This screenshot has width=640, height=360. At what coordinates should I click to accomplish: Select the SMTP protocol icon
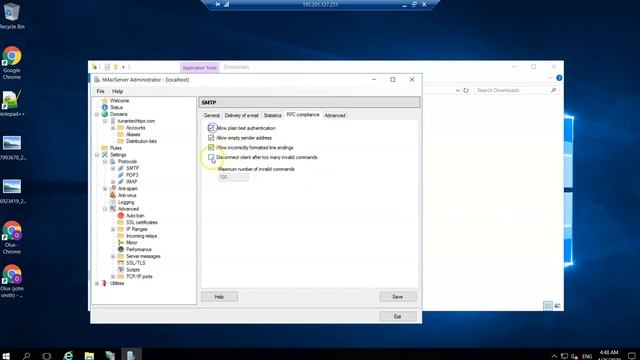coord(121,168)
